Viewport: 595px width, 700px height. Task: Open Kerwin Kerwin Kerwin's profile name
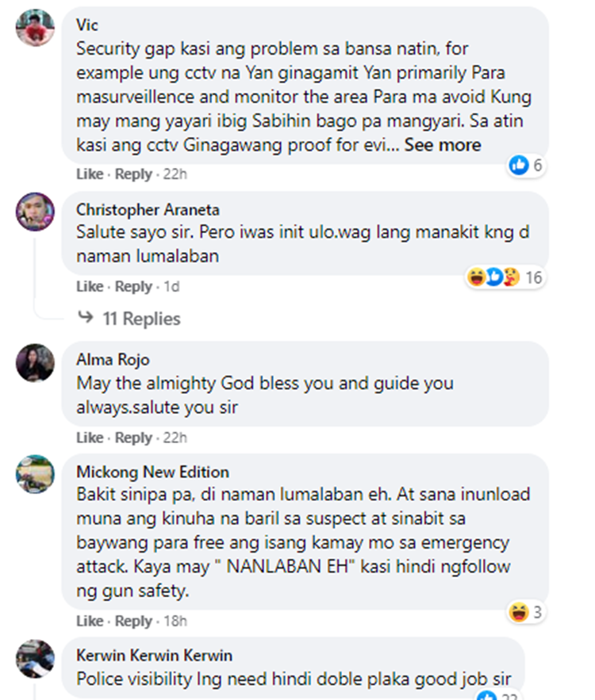point(154,656)
